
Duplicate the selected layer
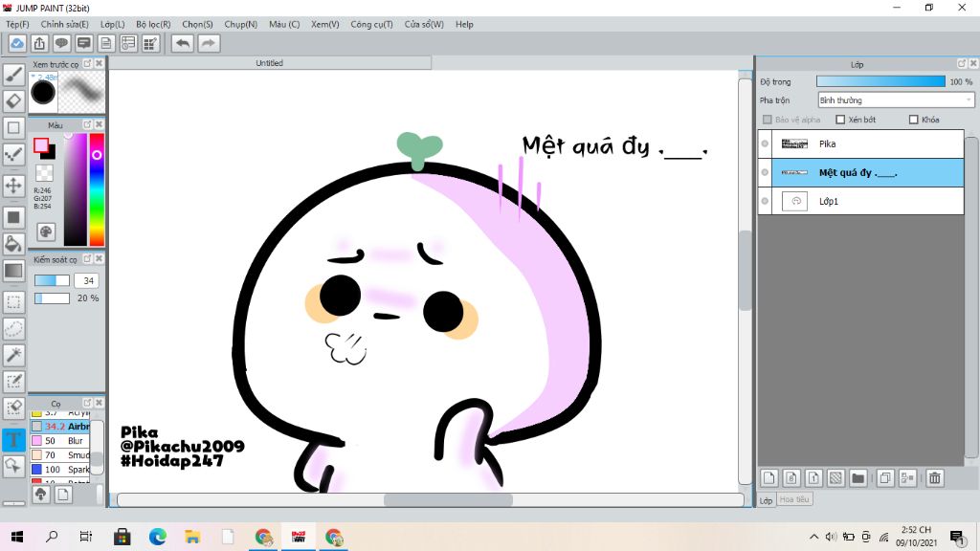point(885,478)
